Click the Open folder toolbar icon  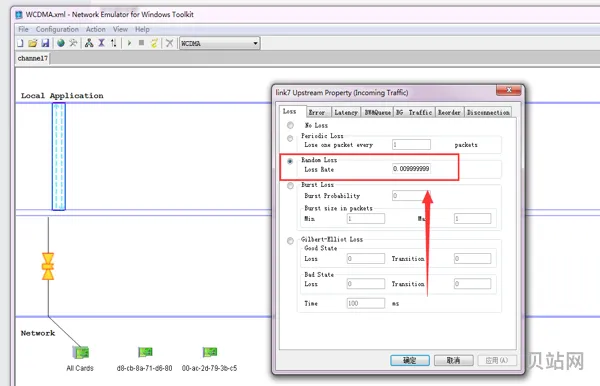tap(33, 43)
